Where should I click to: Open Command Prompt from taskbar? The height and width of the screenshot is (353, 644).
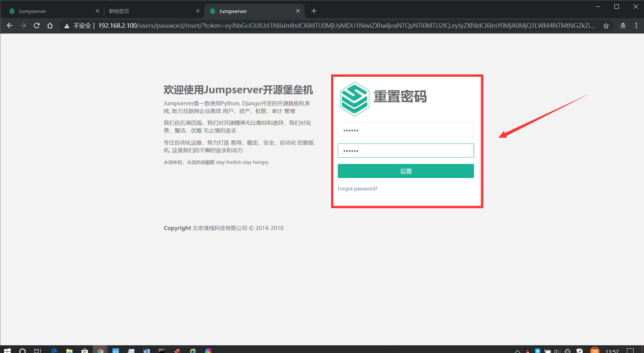(162, 351)
